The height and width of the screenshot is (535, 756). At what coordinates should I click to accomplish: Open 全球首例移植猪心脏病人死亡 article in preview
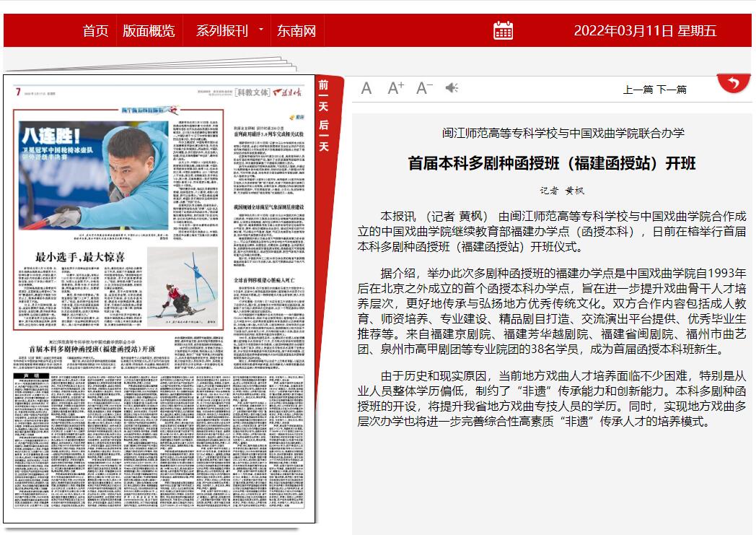[264, 280]
